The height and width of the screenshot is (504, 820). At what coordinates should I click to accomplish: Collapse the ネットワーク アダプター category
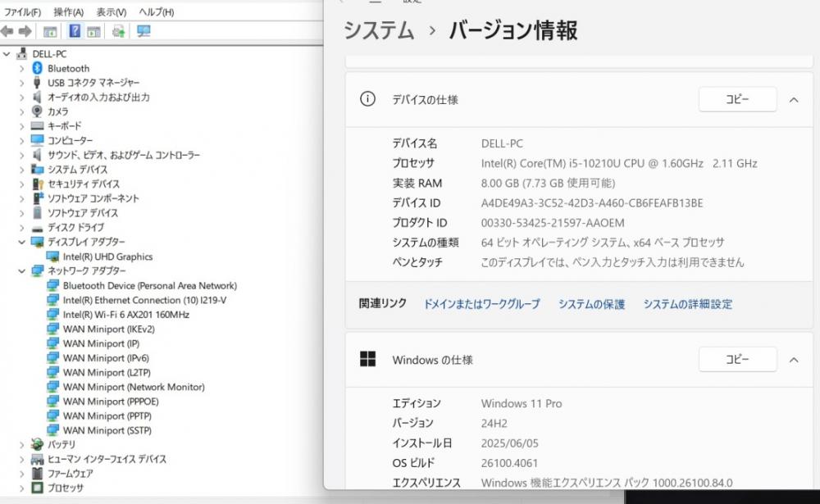point(21,270)
